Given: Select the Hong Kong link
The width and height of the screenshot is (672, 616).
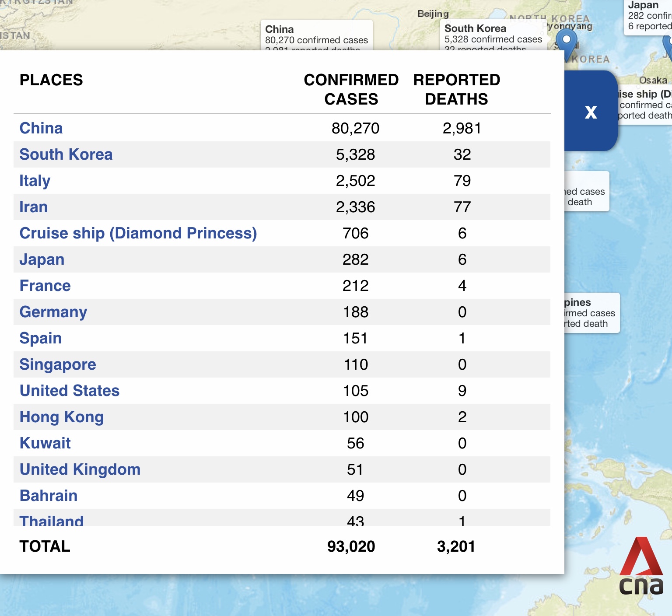Looking at the screenshot, I should pyautogui.click(x=62, y=417).
